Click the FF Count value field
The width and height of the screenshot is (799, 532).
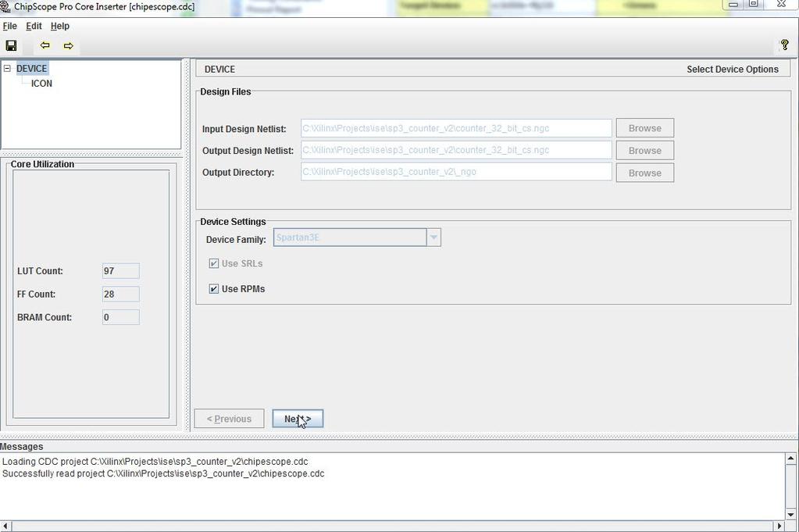121,294
